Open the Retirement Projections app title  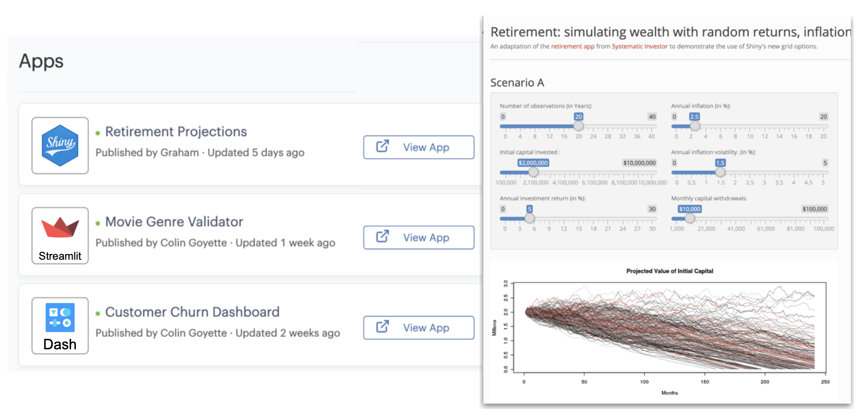[176, 131]
